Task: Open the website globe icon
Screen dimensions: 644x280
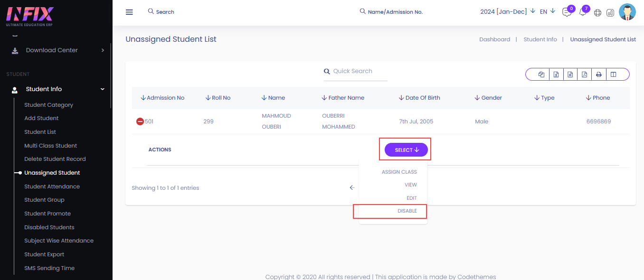Action: [x=597, y=13]
